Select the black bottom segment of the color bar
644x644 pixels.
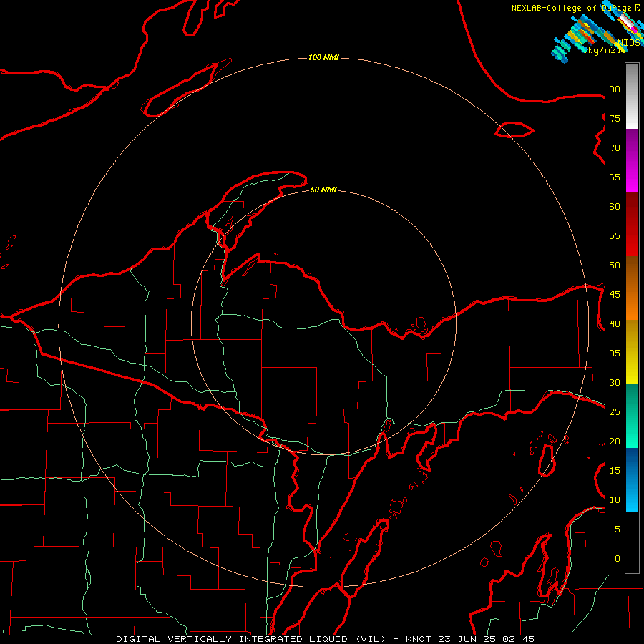tap(632, 542)
